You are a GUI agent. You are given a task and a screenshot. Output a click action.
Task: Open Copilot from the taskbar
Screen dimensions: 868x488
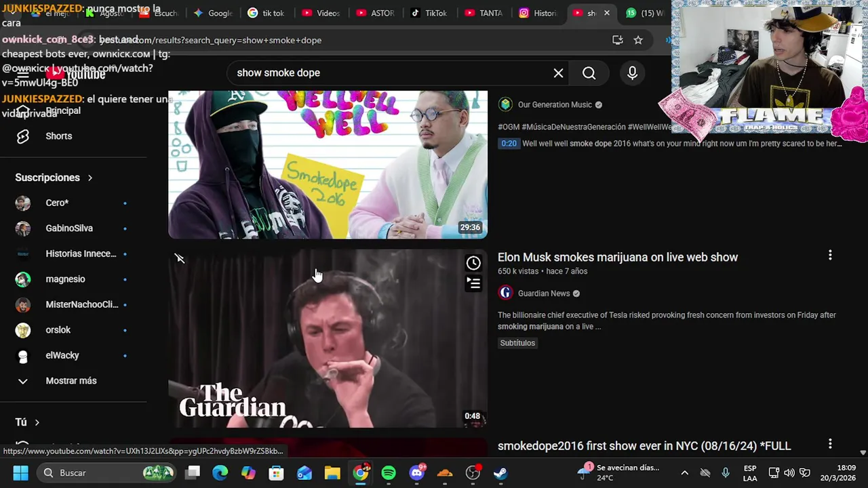(248, 472)
